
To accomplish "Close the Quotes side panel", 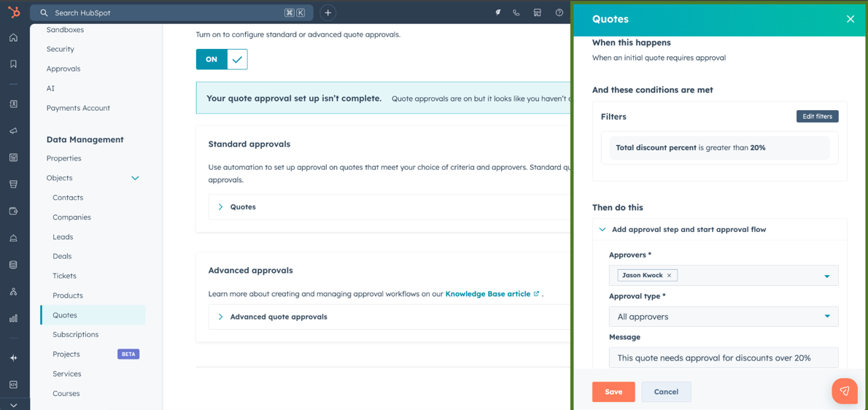I will pos(850,19).
